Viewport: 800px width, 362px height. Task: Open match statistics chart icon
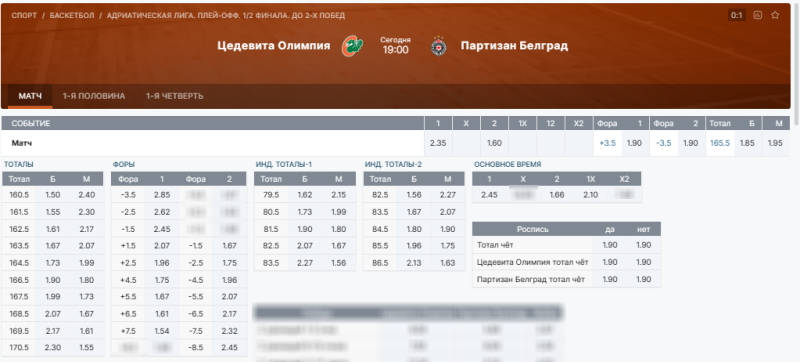(x=758, y=15)
